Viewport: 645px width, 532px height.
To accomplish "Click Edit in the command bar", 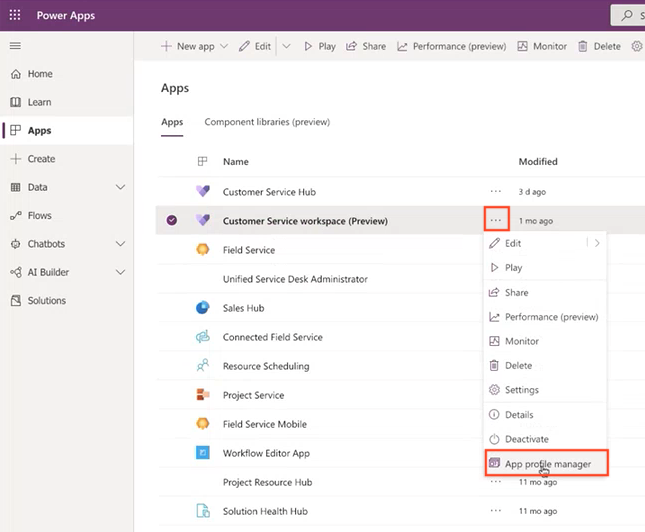I will pyautogui.click(x=255, y=46).
